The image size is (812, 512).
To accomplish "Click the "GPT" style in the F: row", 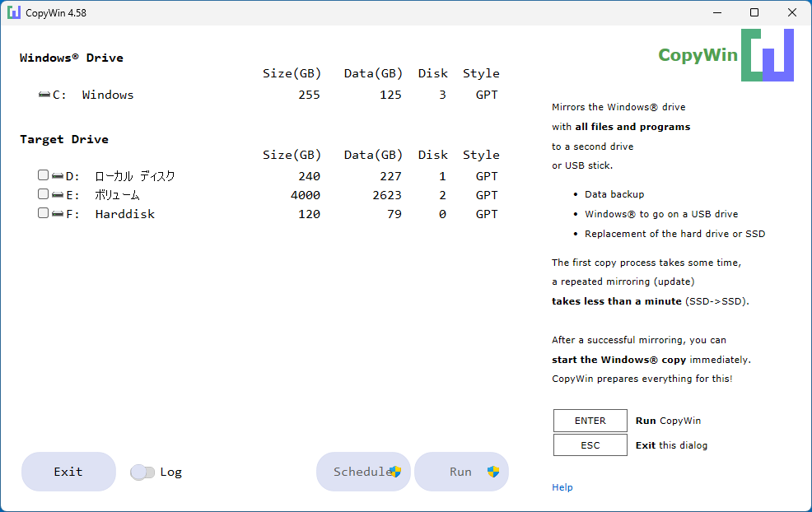I will [x=487, y=214].
